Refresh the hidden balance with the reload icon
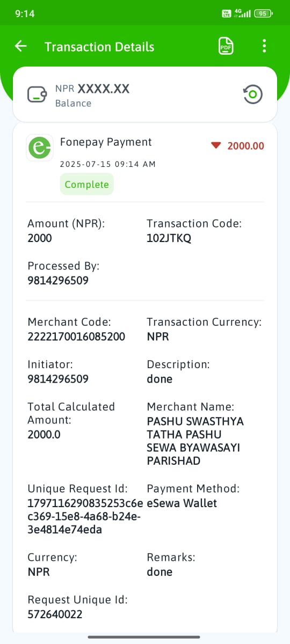This screenshot has width=290, height=644. click(253, 95)
